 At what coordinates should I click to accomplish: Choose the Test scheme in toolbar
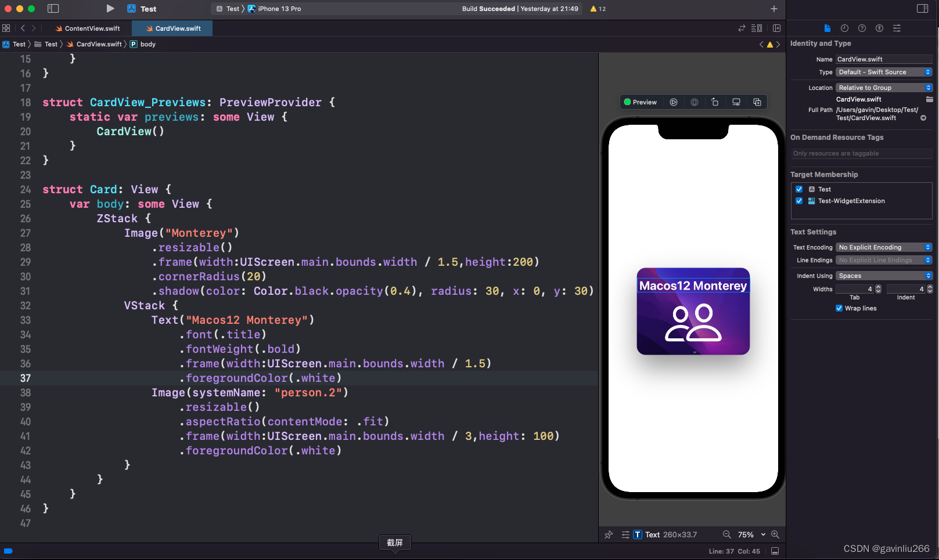pos(228,9)
